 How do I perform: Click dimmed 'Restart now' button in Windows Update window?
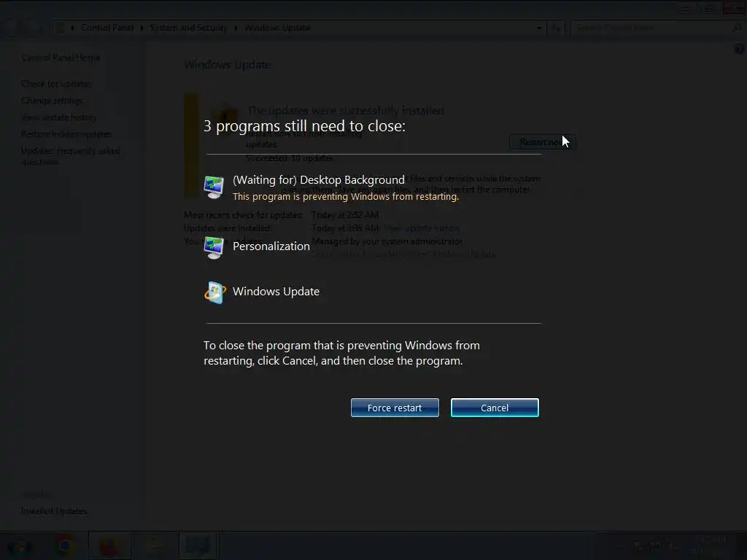coord(542,142)
